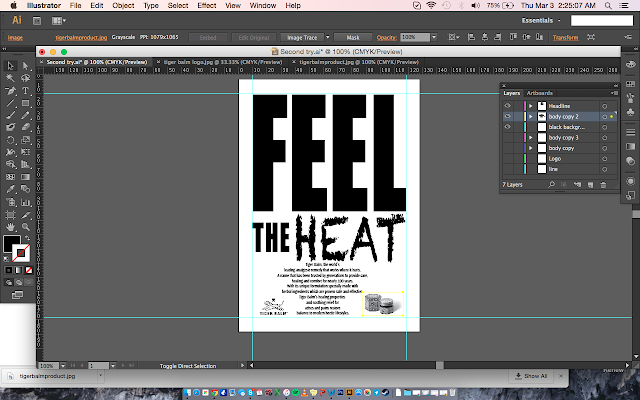This screenshot has height=400, width=640.
Task: Click locate object magnifier in Layers panel
Action: pyautogui.click(x=551, y=185)
